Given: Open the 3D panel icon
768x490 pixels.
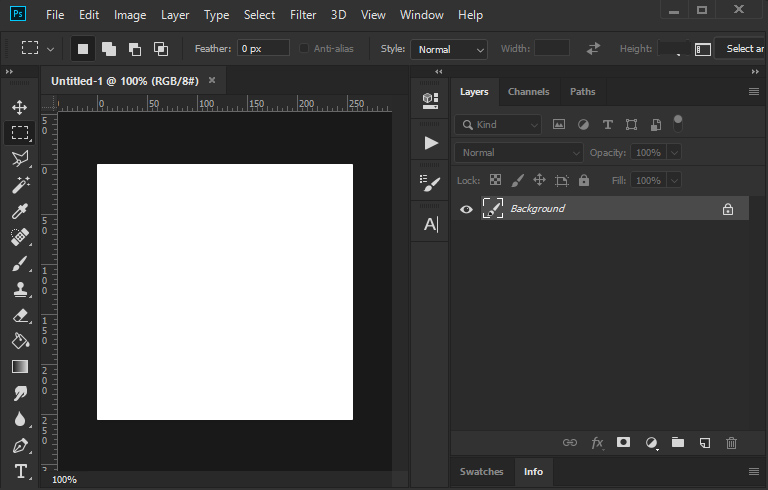Looking at the screenshot, I should [x=430, y=100].
